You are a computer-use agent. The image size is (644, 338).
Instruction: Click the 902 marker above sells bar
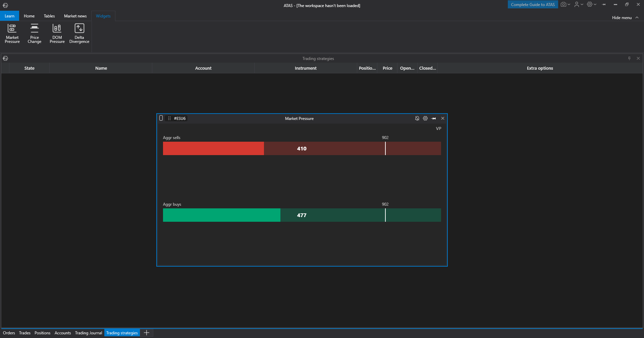(385, 138)
